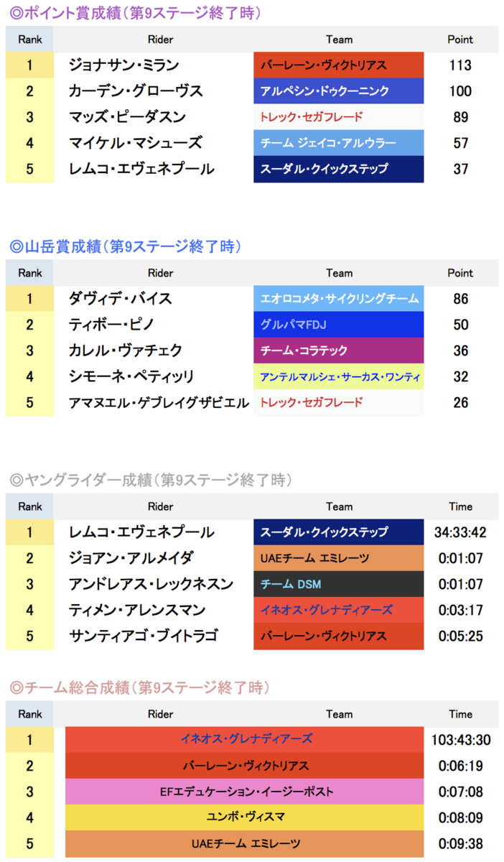Click the time gap 0:06:19
504x862 pixels.
click(x=460, y=766)
